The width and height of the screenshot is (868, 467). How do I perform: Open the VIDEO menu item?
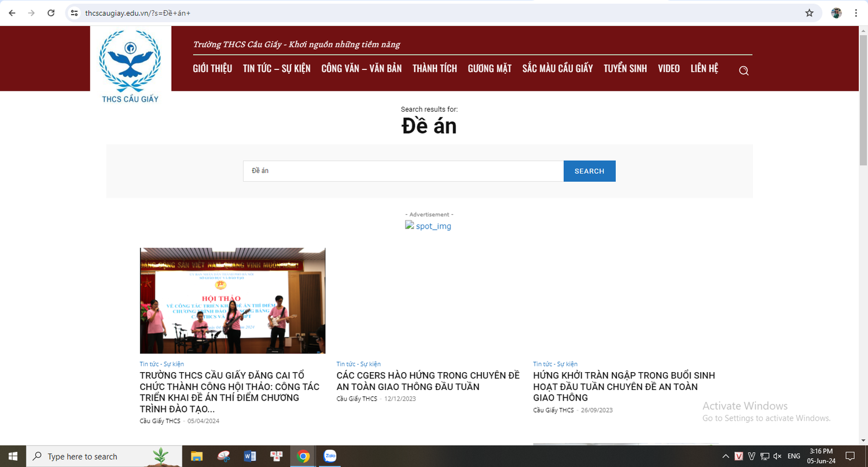[669, 68]
